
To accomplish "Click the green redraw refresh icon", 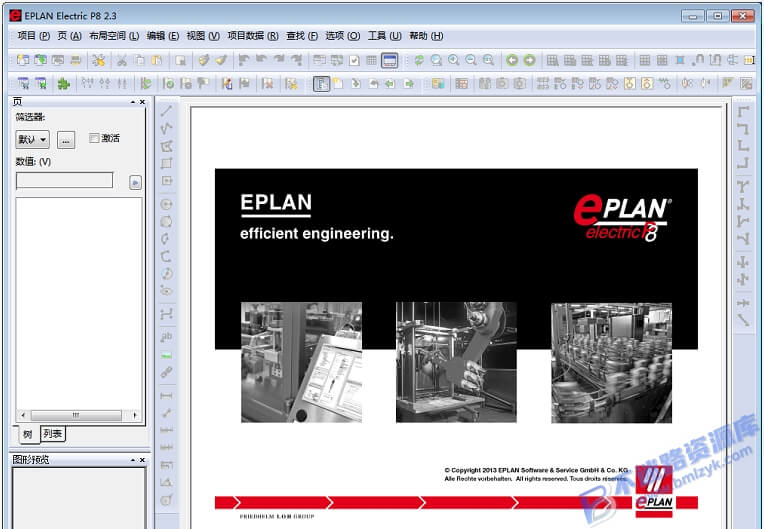I will (x=419, y=60).
